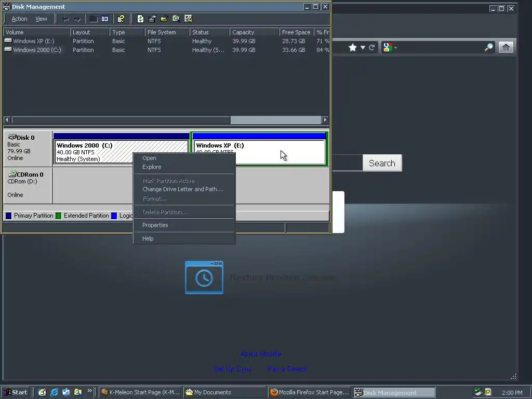Open the Set Up Sync link
The width and height of the screenshot is (532, 399).
click(232, 369)
